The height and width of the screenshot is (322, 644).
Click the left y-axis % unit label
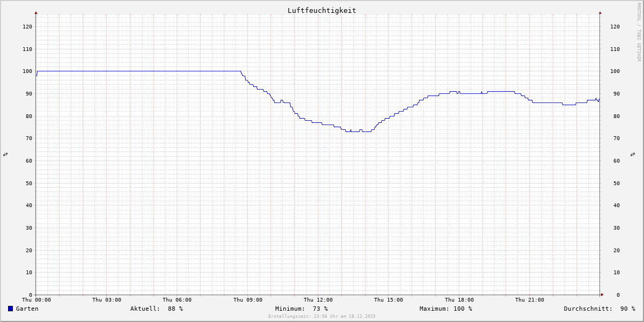coord(5,155)
